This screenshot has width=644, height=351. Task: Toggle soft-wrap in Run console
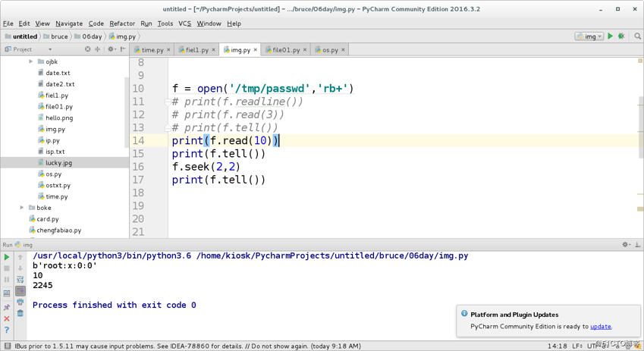coord(20,280)
